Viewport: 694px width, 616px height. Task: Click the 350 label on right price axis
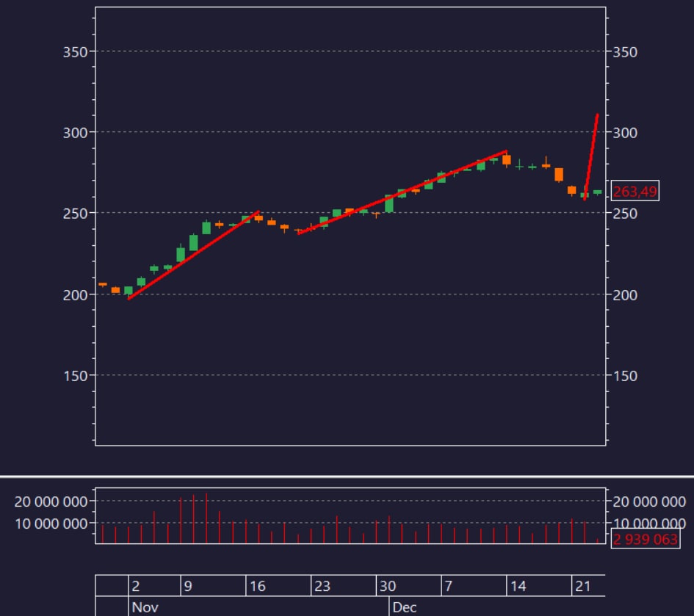pyautogui.click(x=624, y=52)
